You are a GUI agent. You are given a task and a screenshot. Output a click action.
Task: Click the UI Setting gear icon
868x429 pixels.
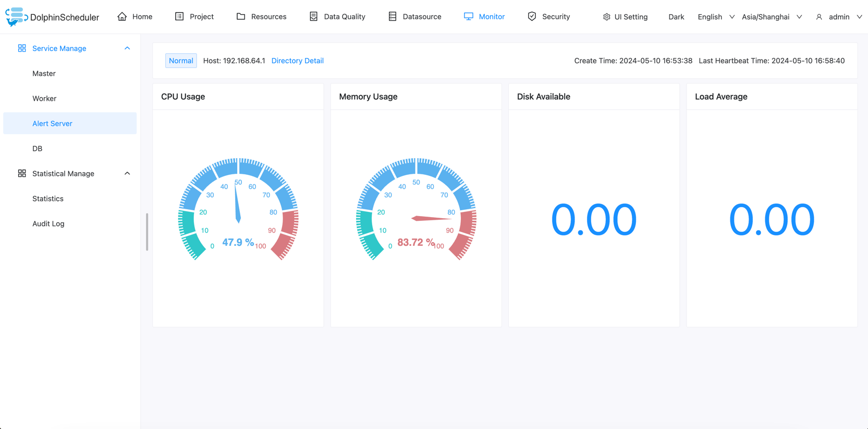(x=606, y=17)
